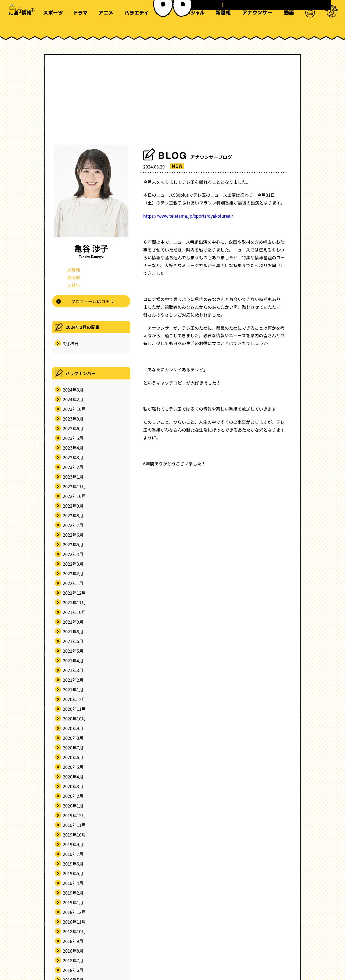Open back number 2024年2月
This screenshot has height=980, width=345.
tap(73, 400)
